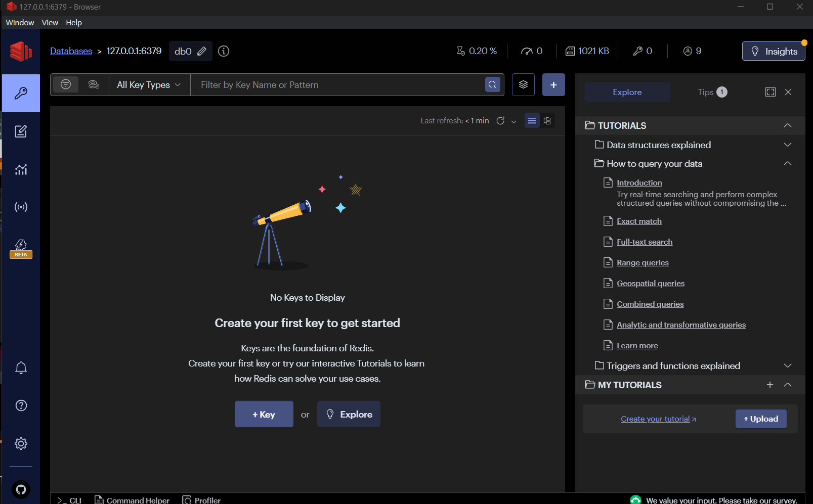The width and height of the screenshot is (813, 504).
Task: Click the total keys counter showing 0
Action: pos(643,51)
